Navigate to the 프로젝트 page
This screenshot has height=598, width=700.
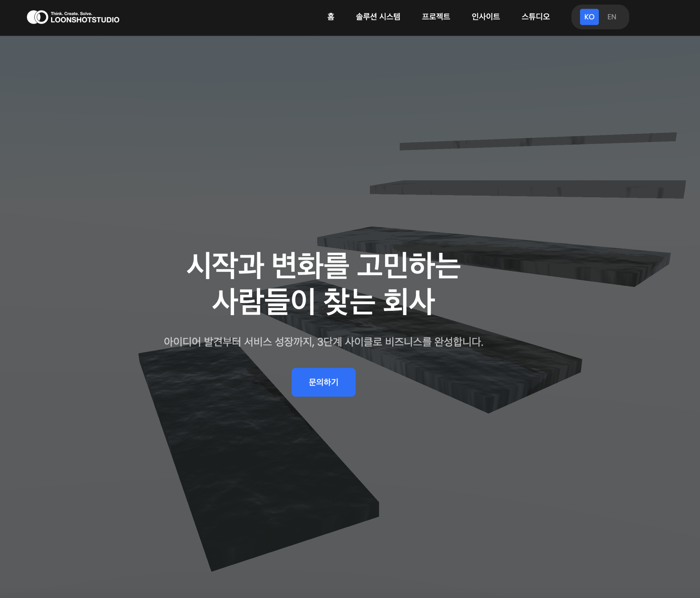[x=436, y=17]
